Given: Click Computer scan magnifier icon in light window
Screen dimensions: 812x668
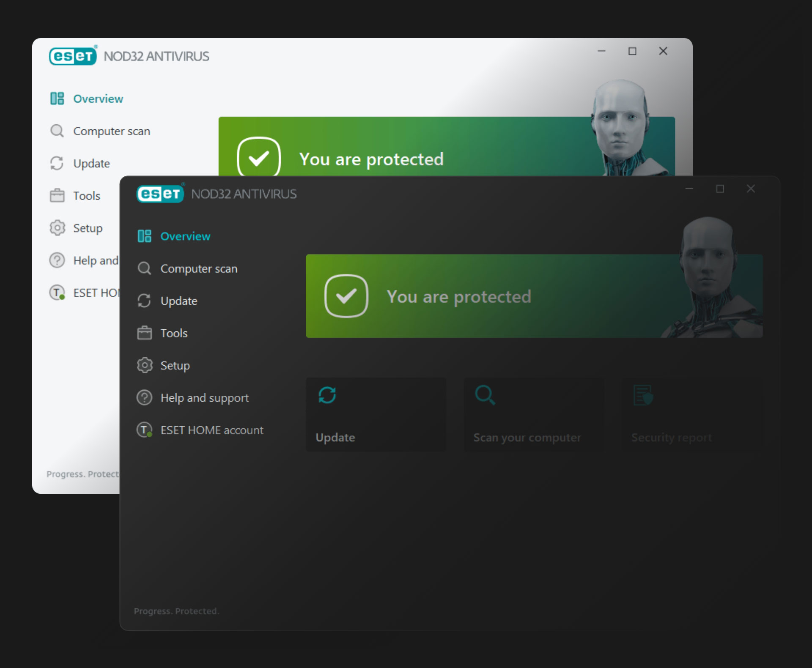Looking at the screenshot, I should point(57,131).
